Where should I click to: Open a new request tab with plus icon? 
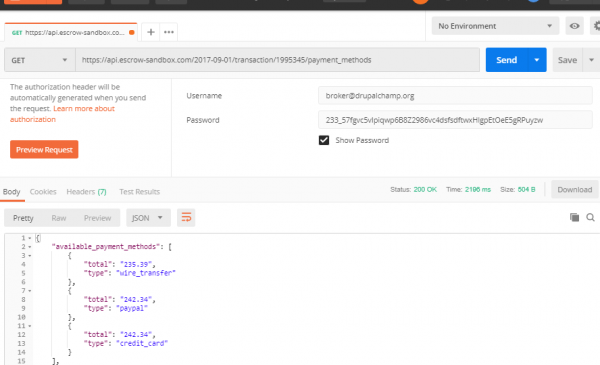(x=151, y=32)
